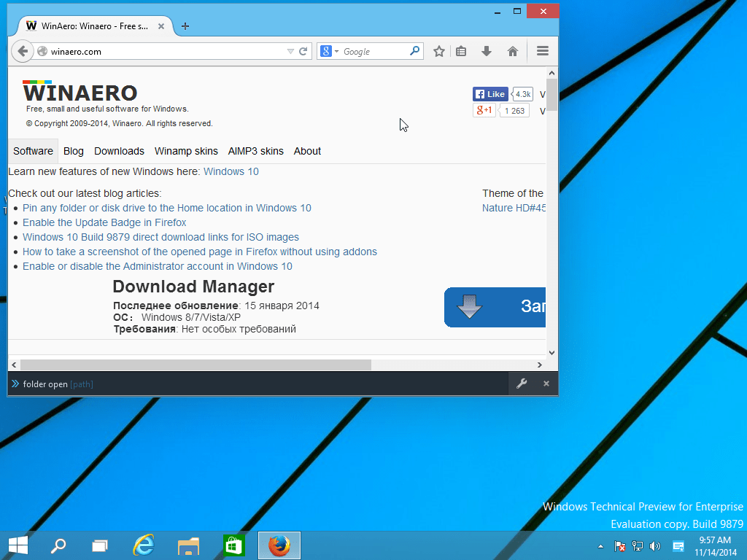Launch the Windows Store taskbar icon
The width and height of the screenshot is (747, 560).
(233, 545)
